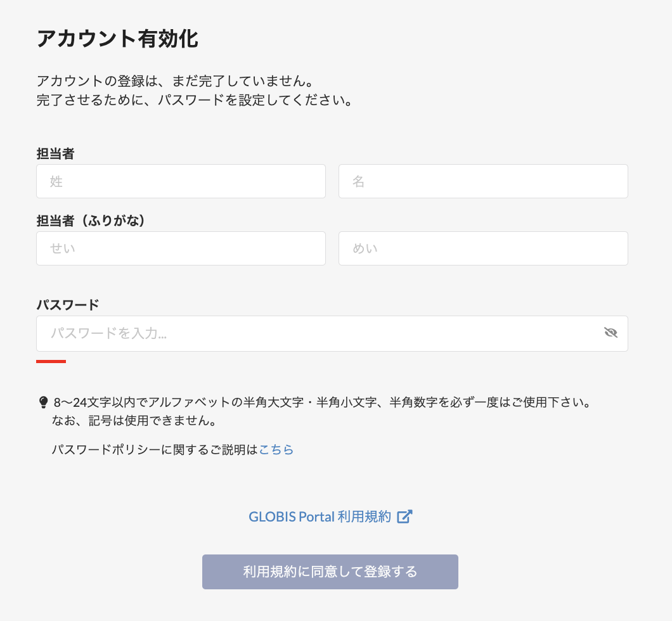Select the めい furigana input field
The image size is (672, 621).
click(483, 248)
